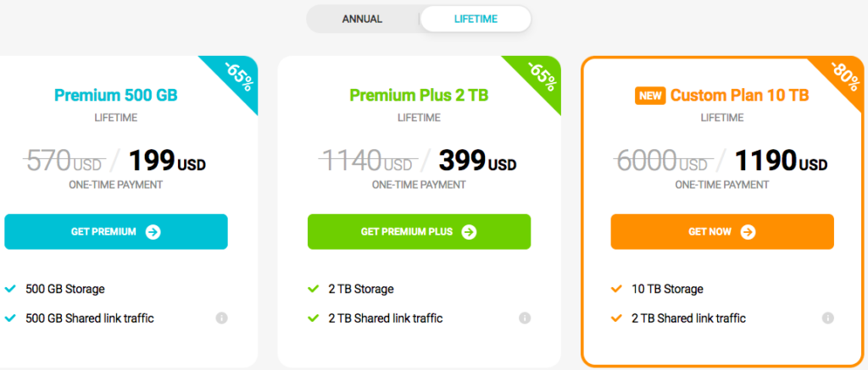Click the Premium 500 GB plan title

click(116, 95)
